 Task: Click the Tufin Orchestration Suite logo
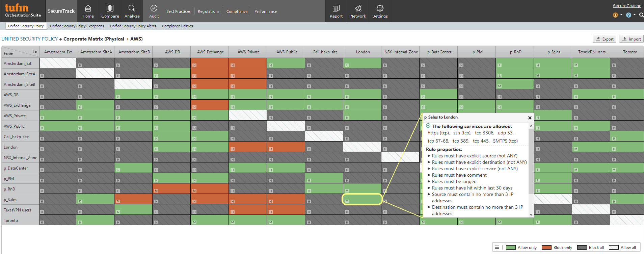(x=23, y=11)
